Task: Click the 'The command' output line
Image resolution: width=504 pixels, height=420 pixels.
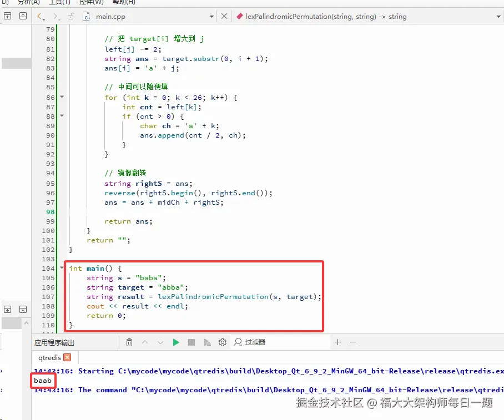Action: [269, 390]
